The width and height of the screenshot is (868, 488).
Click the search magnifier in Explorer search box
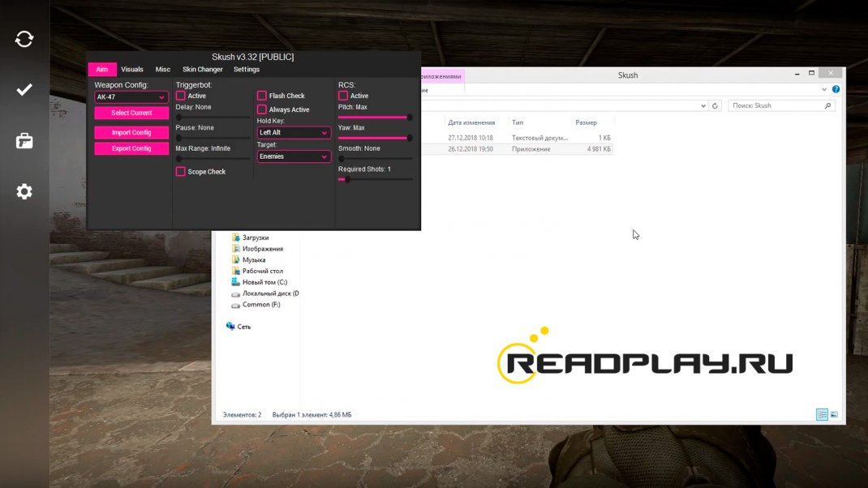coord(827,105)
